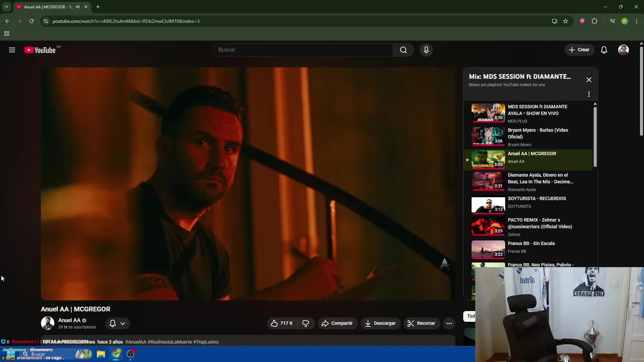
Task: Go to YouTube home via logo
Action: (x=40, y=50)
